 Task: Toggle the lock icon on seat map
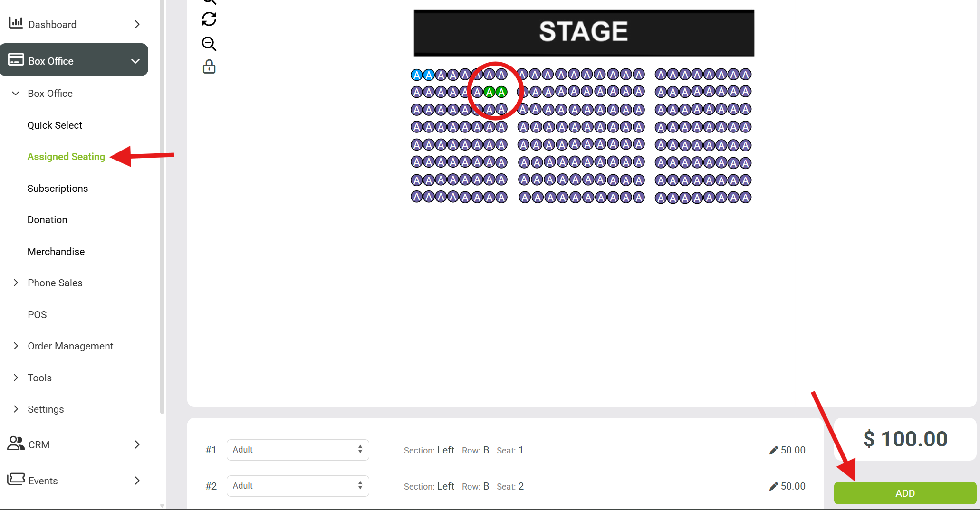[x=209, y=66]
